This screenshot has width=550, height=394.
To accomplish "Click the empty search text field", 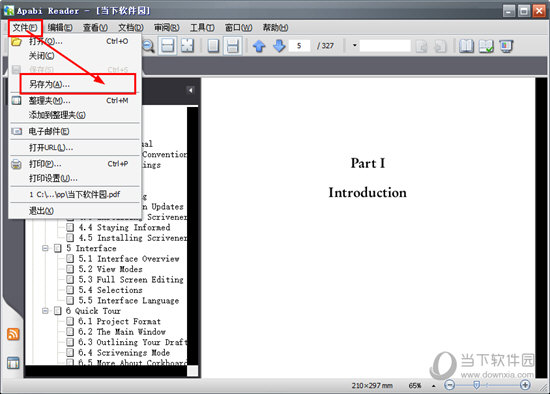I will click(x=385, y=46).
